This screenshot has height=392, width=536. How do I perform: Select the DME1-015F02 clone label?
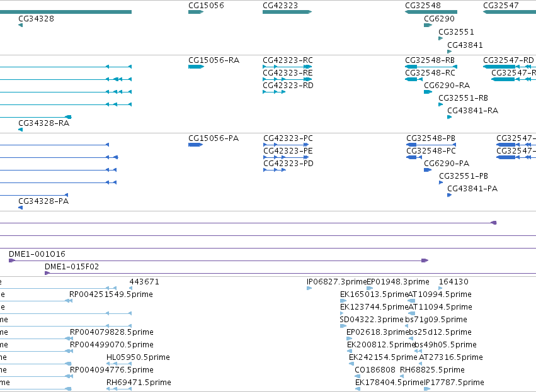tap(72, 267)
